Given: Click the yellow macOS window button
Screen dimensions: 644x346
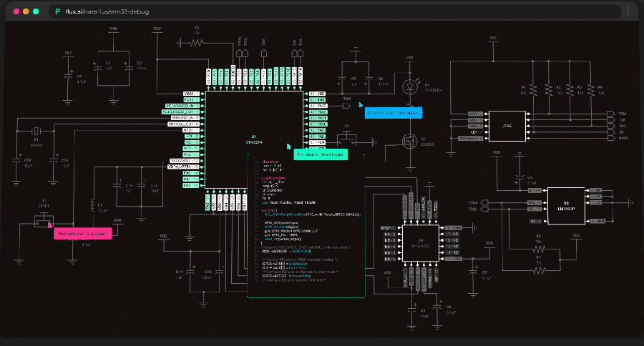Looking at the screenshot, I should tap(26, 11).
